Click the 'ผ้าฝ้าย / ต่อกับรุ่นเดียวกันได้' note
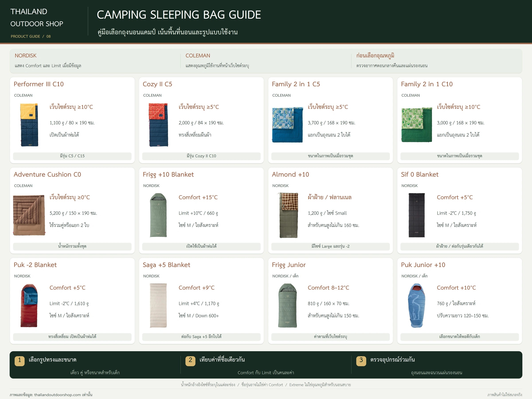This screenshot has width=532, height=399. (460, 246)
